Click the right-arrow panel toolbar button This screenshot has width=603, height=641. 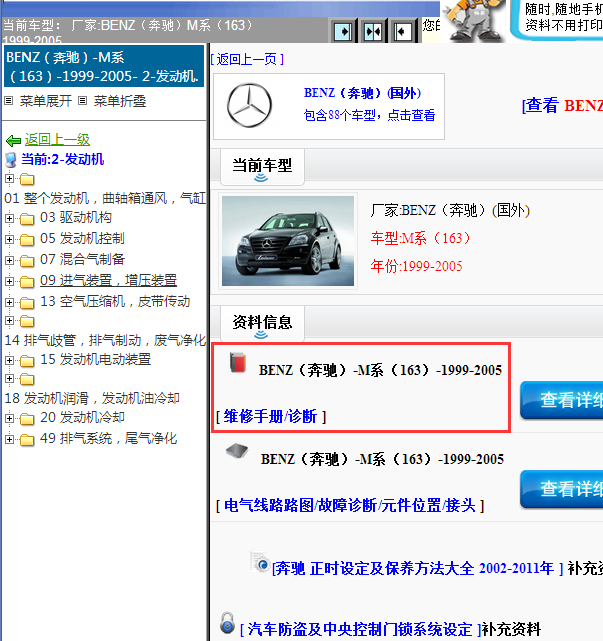[343, 31]
